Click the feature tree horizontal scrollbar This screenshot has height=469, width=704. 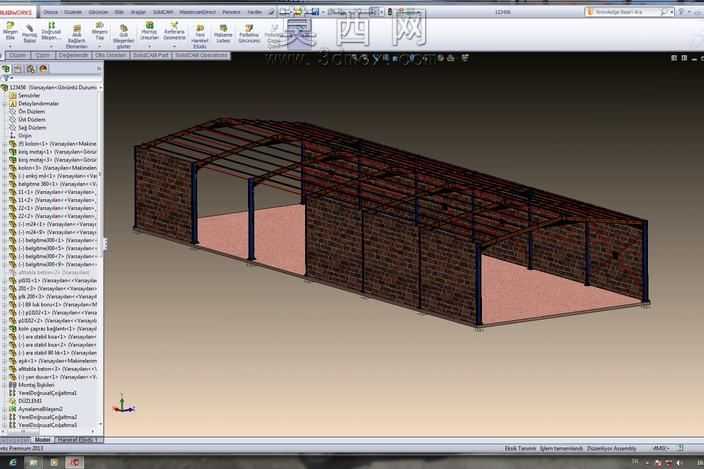coord(49,432)
